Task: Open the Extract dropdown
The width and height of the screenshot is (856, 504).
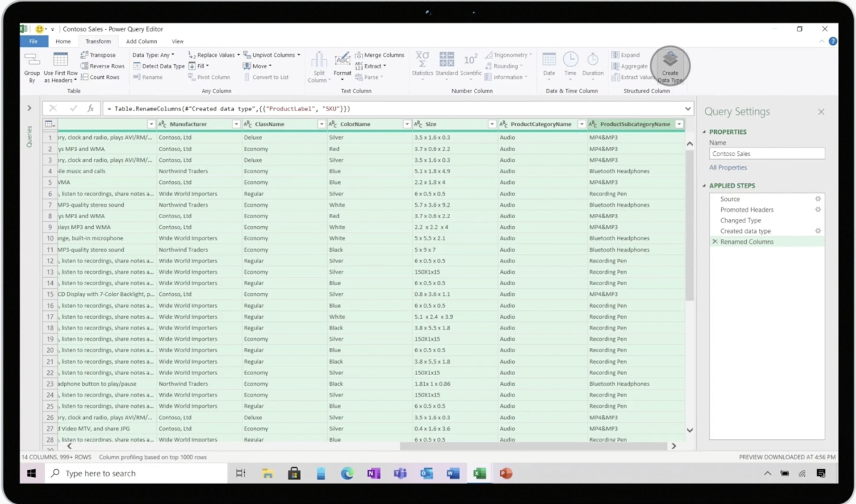Action: [370, 66]
